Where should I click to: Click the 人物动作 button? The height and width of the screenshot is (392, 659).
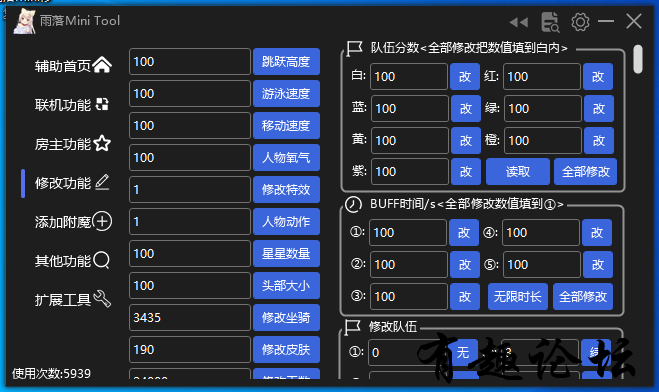click(286, 221)
